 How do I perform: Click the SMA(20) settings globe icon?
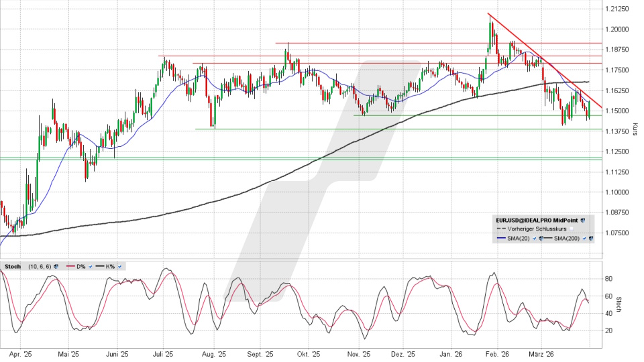click(x=541, y=239)
